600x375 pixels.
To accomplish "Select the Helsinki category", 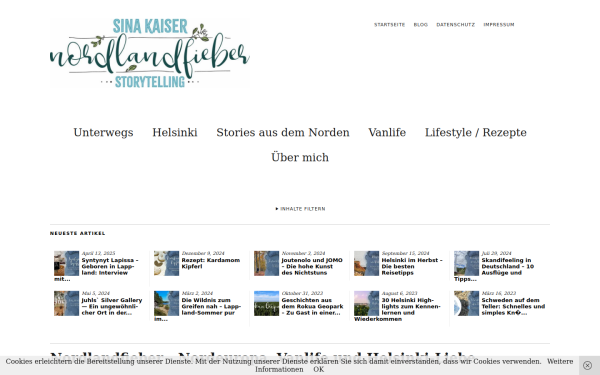I will [175, 132].
